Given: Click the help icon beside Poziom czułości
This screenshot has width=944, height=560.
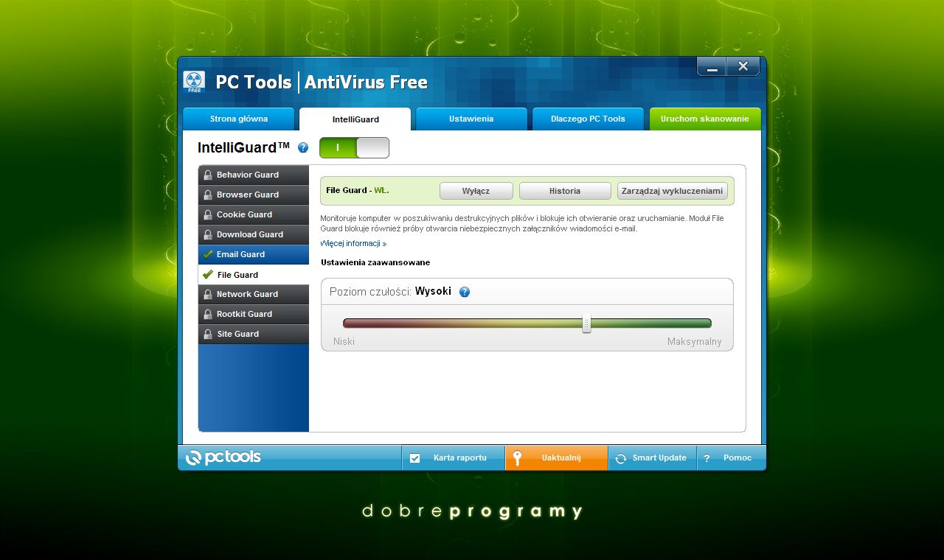Looking at the screenshot, I should [x=465, y=292].
